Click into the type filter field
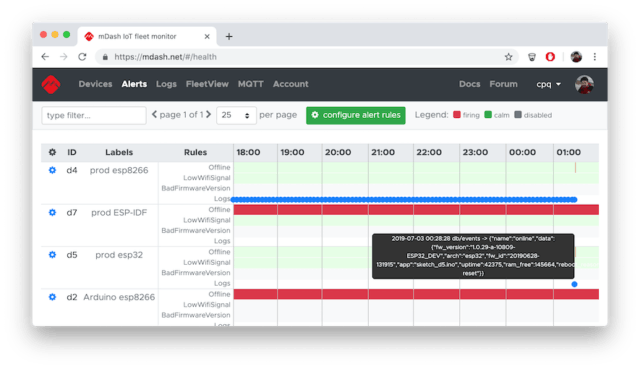The image size is (640, 369). pos(94,115)
